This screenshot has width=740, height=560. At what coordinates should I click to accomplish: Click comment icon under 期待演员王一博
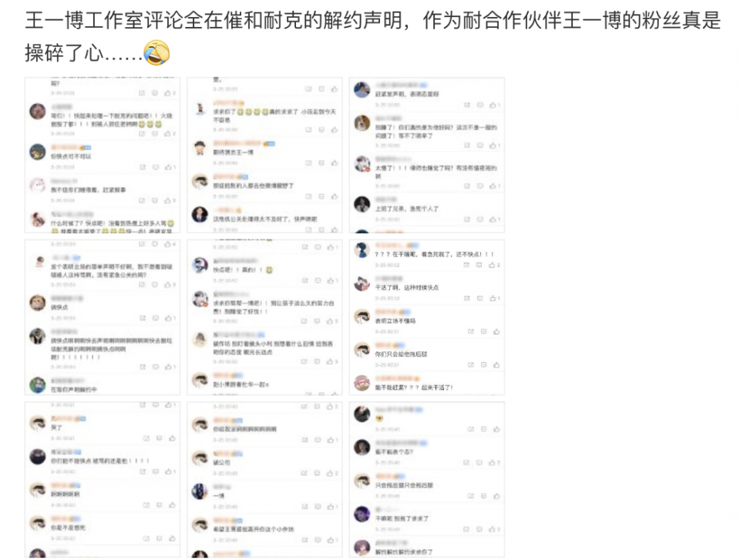321,163
